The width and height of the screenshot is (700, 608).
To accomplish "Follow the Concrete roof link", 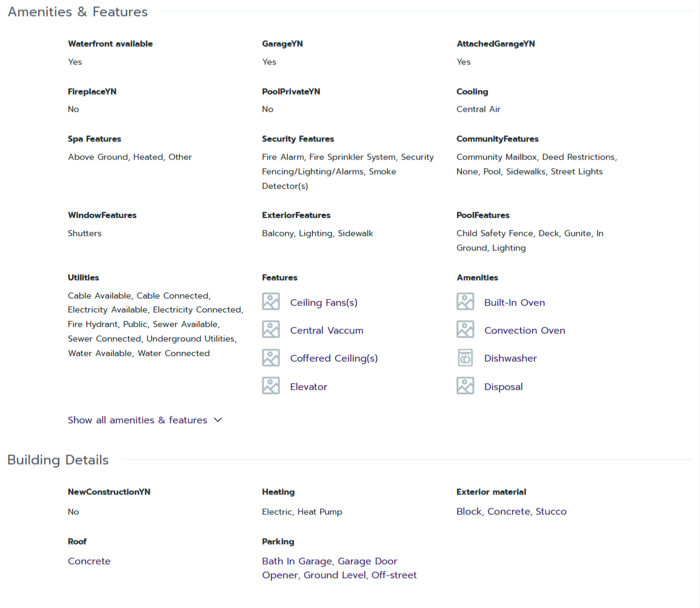I will (89, 561).
